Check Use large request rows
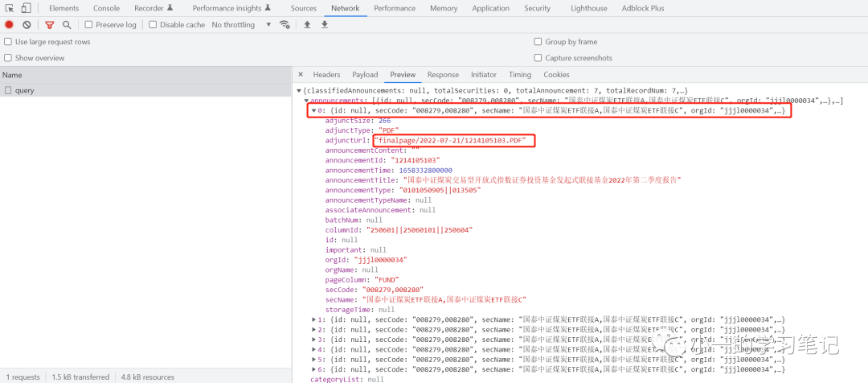This screenshot has height=383, width=868. point(8,42)
